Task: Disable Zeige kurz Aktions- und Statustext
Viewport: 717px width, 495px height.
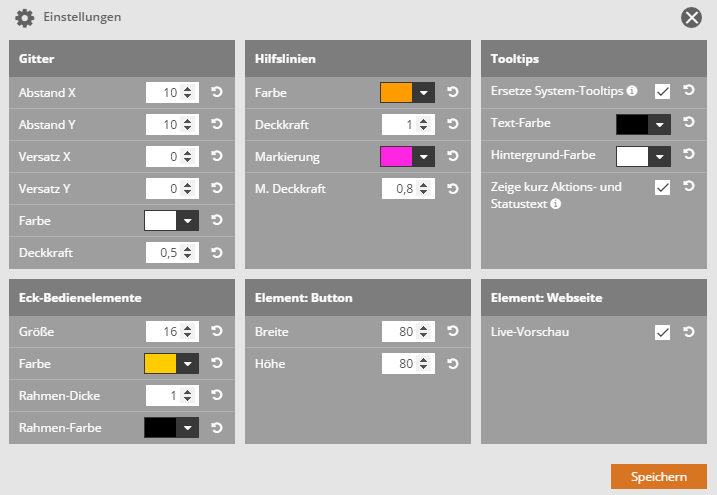Action: 662,187
